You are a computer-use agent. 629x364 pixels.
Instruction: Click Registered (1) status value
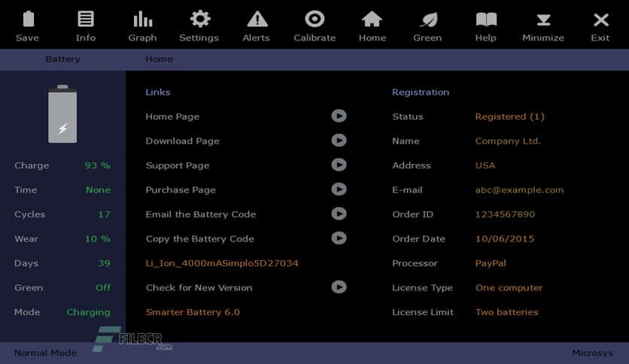tap(510, 117)
